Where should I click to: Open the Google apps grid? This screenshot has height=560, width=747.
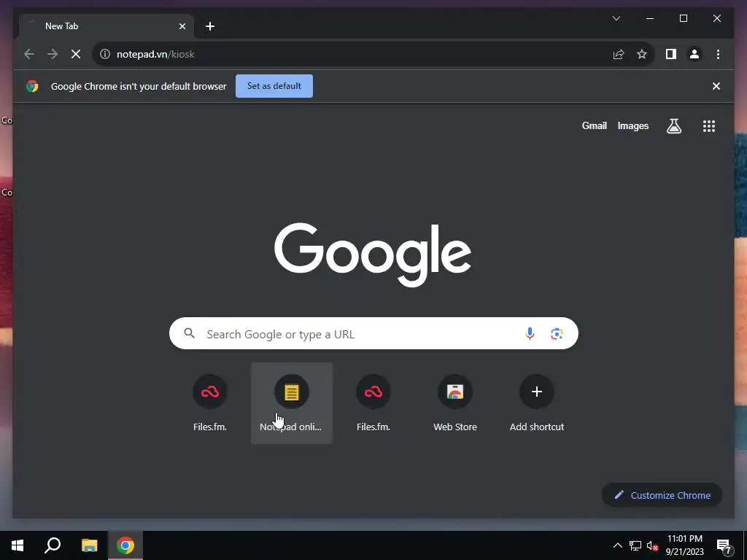pyautogui.click(x=709, y=125)
